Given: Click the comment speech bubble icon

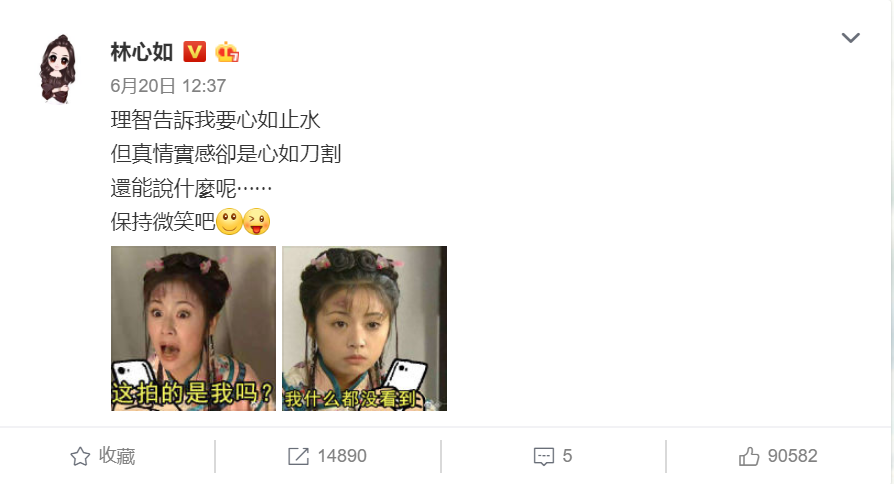Looking at the screenshot, I should [x=543, y=457].
